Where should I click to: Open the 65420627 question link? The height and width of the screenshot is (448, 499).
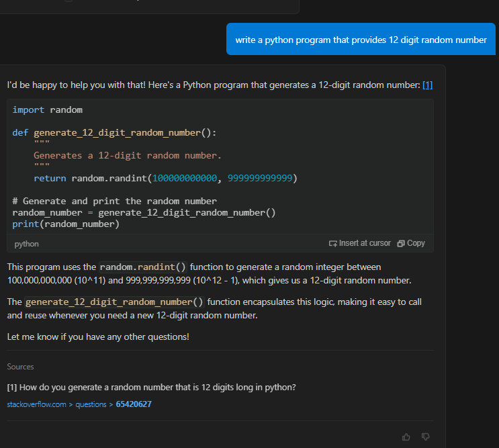tap(134, 404)
